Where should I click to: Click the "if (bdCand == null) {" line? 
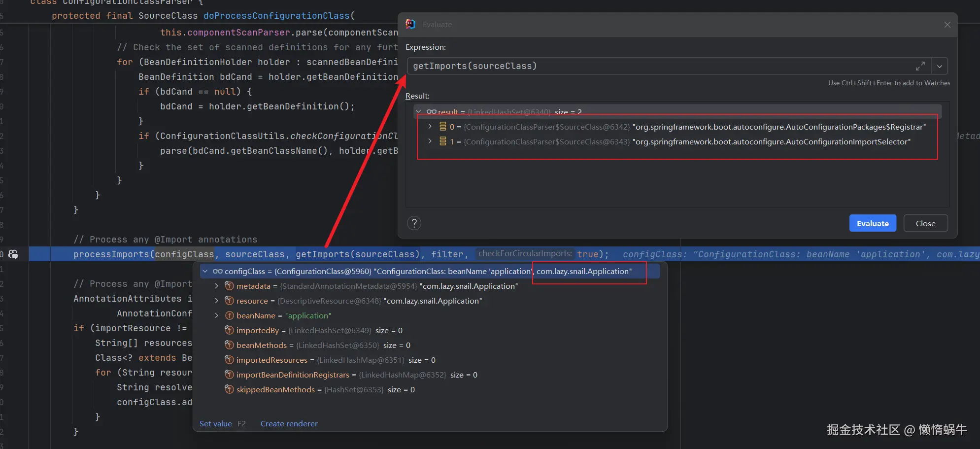tap(195, 92)
